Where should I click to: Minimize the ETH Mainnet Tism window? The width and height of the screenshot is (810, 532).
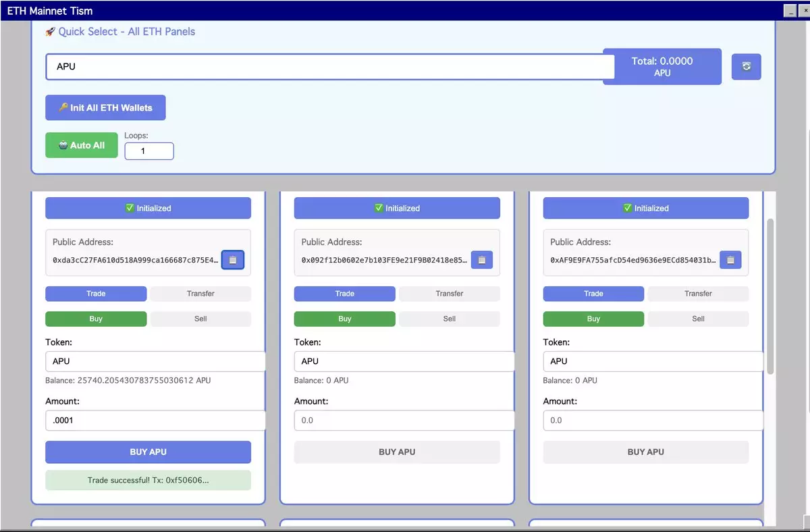click(x=789, y=11)
